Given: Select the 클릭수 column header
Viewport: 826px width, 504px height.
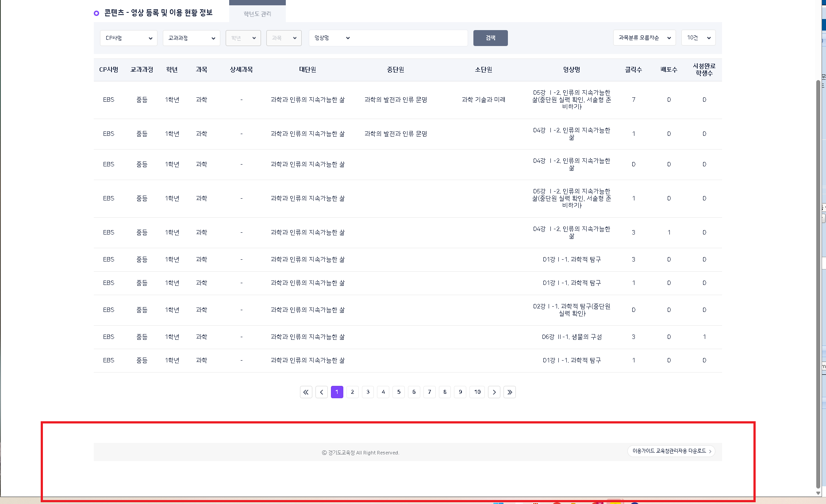Looking at the screenshot, I should pos(633,70).
